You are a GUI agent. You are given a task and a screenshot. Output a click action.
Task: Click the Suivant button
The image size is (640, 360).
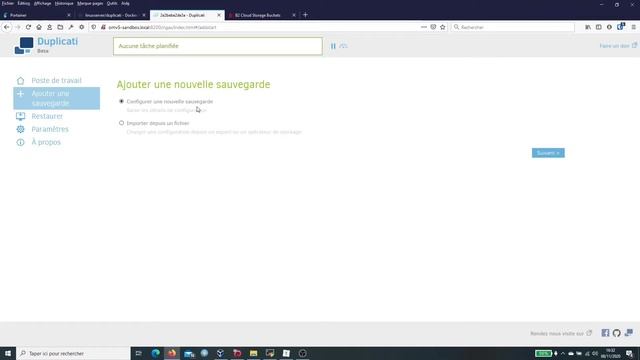click(x=548, y=153)
